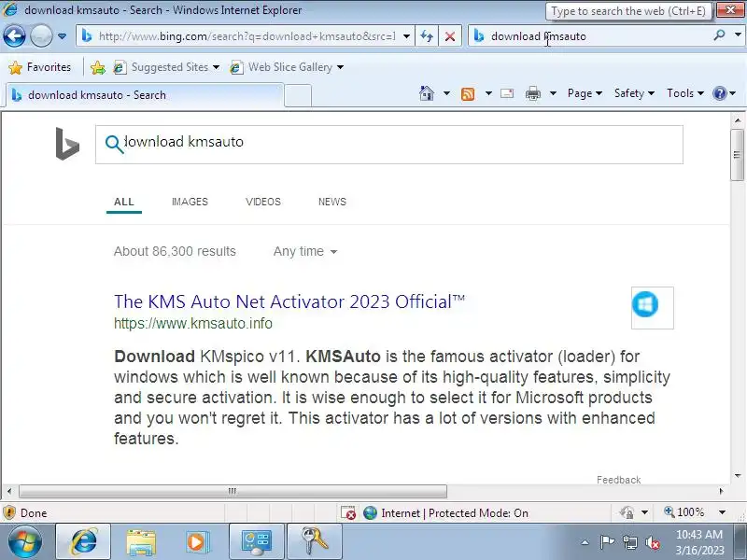Open the Safety menu
The image size is (747, 560).
pos(634,93)
